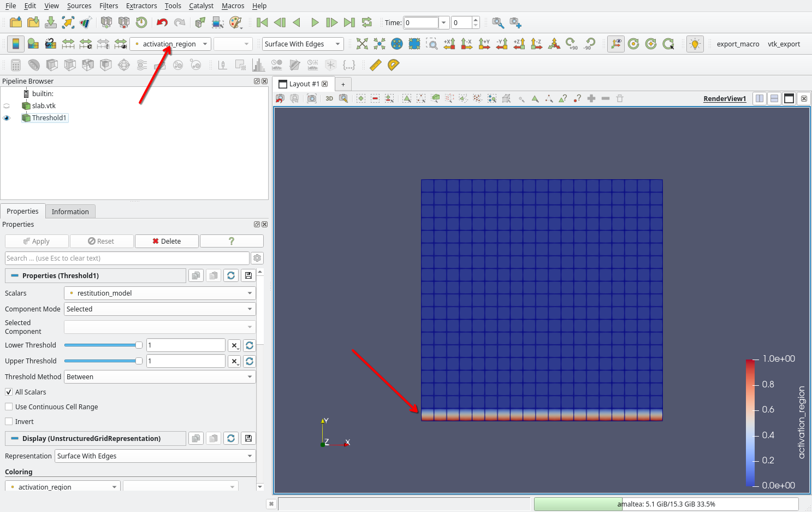Enable Use Continuous Cell Range
This screenshot has height=512, width=812.
(x=9, y=407)
